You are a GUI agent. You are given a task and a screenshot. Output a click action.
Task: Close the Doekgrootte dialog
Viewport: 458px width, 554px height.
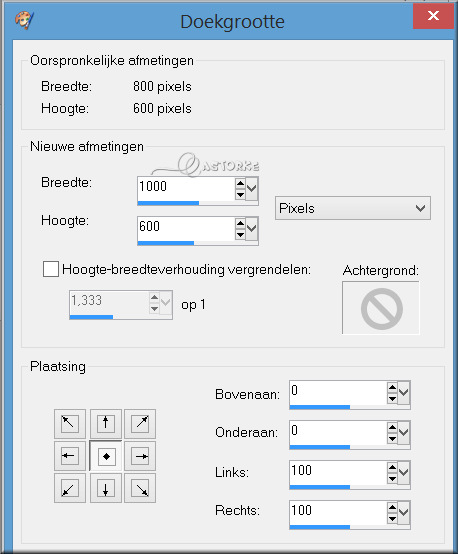433,16
